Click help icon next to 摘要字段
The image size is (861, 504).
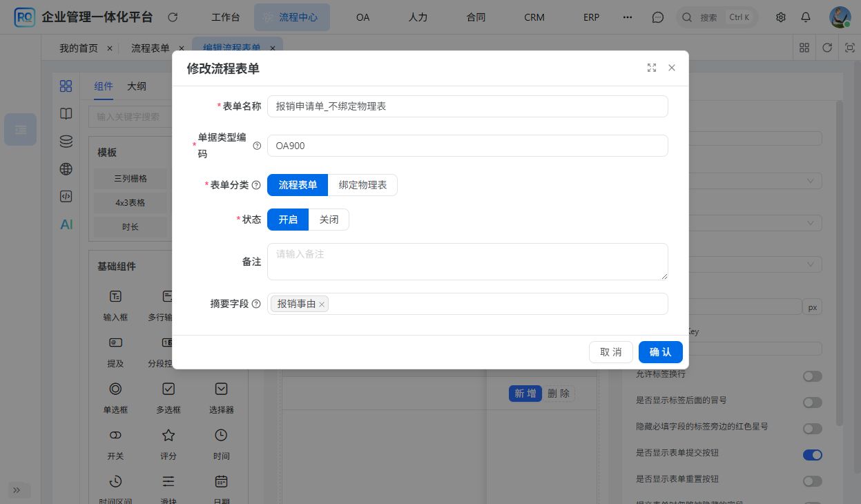[x=256, y=304]
